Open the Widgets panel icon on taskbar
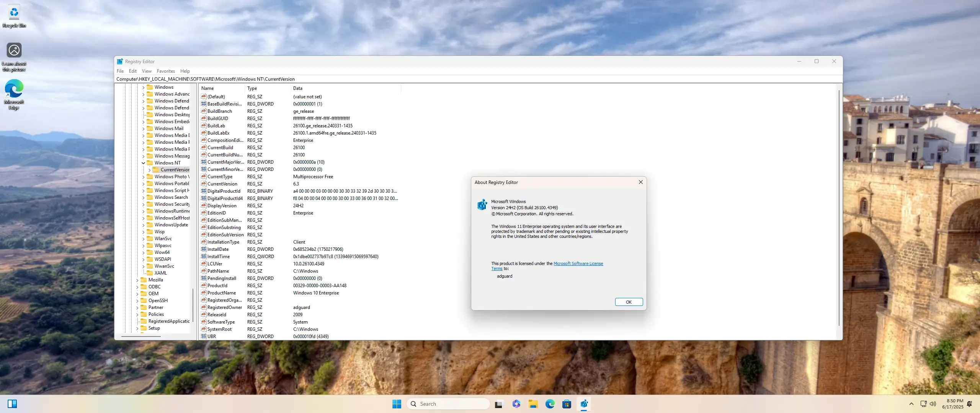This screenshot has width=980, height=413. click(12, 404)
